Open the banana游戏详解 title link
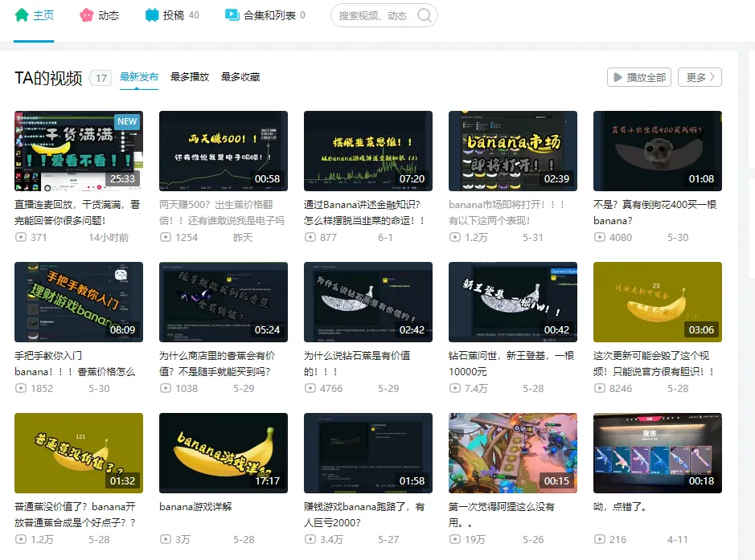Image resolution: width=755 pixels, height=560 pixels. coord(195,507)
